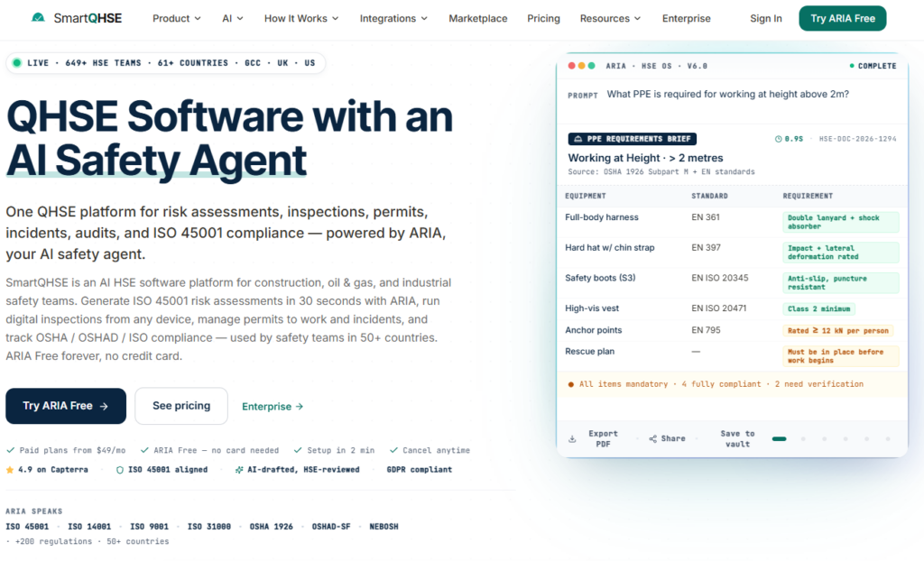924x561 pixels.
Task: Click Share in the ARIA card
Action: [667, 438]
